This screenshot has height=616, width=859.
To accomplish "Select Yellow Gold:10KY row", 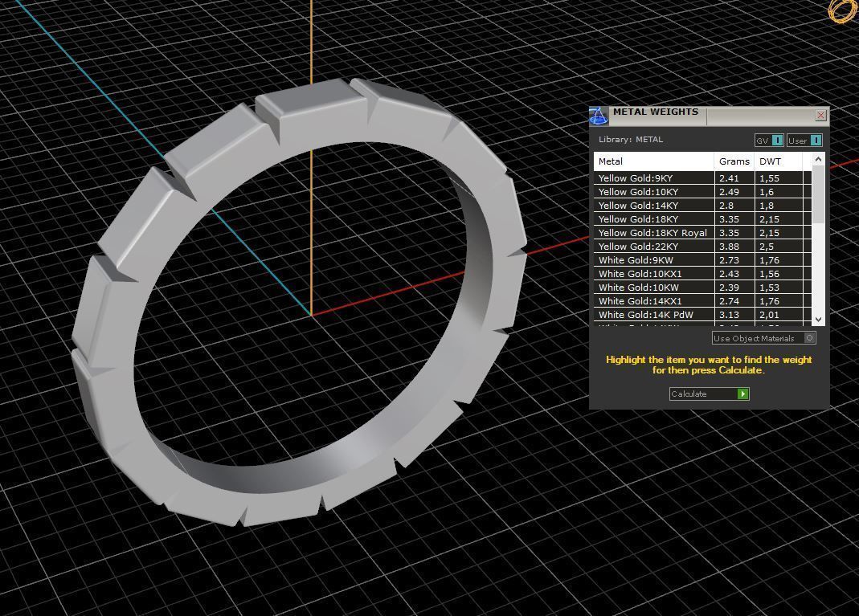I will (702, 192).
